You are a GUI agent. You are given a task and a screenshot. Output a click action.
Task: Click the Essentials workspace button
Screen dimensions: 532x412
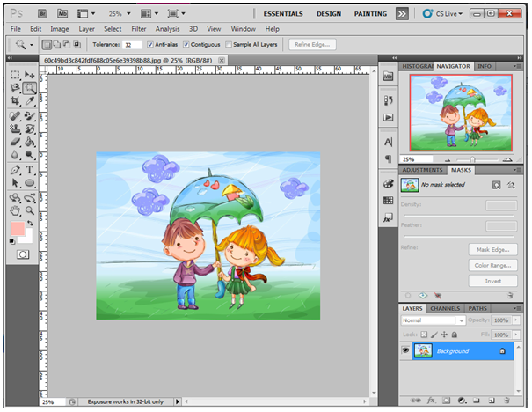click(283, 14)
